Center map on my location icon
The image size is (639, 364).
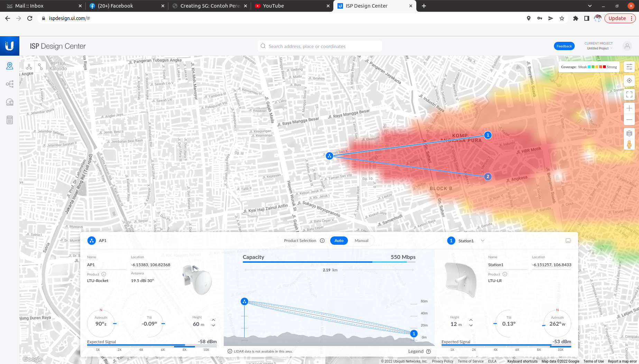pyautogui.click(x=629, y=81)
